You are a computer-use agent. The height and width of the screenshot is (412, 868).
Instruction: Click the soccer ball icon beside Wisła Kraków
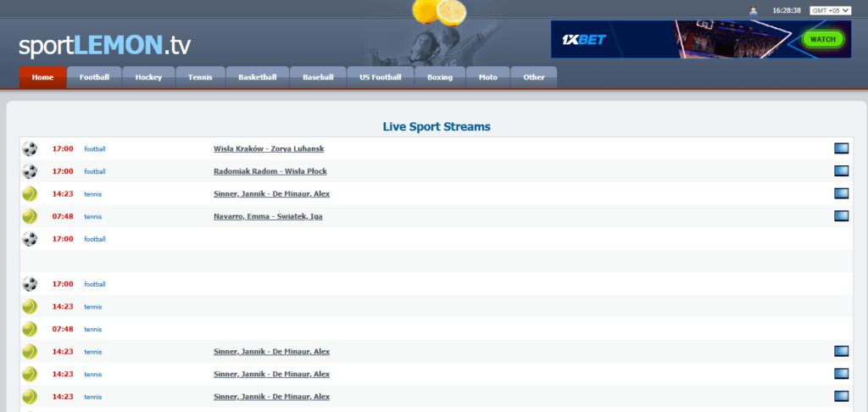point(30,149)
